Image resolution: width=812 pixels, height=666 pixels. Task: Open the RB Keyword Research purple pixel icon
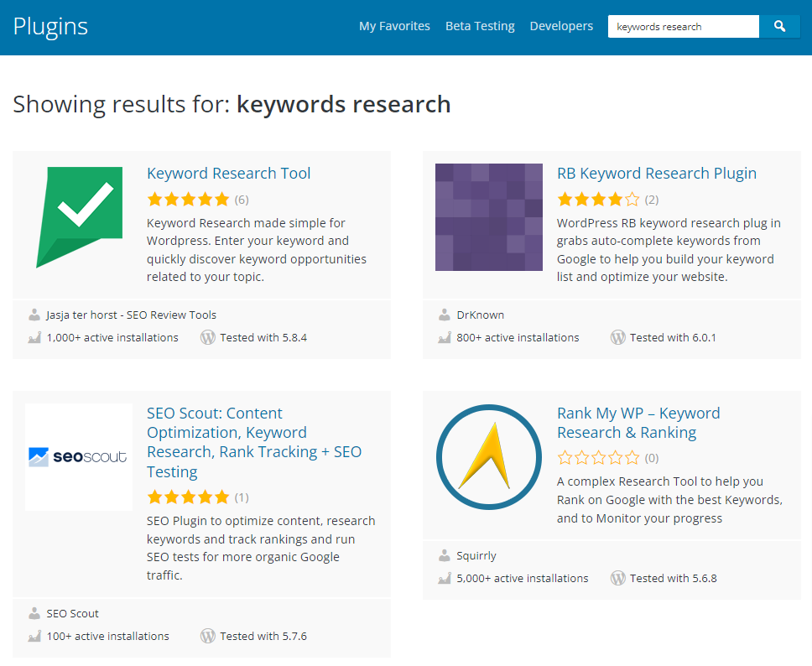pos(489,217)
